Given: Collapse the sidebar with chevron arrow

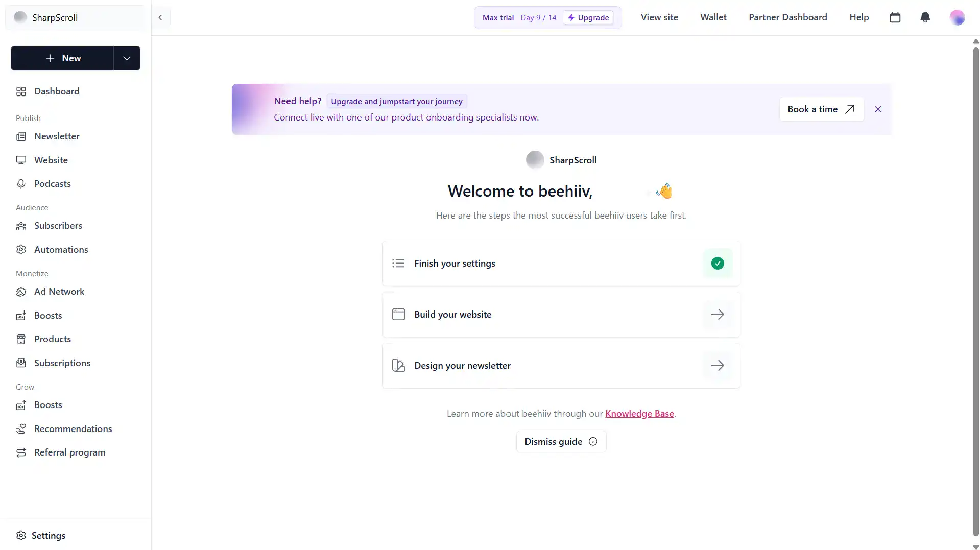Looking at the screenshot, I should coord(160,17).
